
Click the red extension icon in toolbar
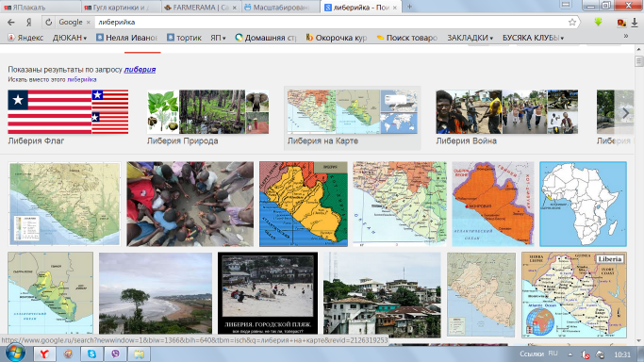pos(621,23)
